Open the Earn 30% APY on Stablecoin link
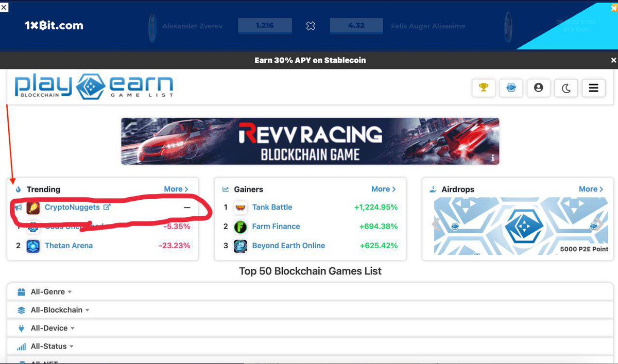The height and width of the screenshot is (364, 618). 310,60
